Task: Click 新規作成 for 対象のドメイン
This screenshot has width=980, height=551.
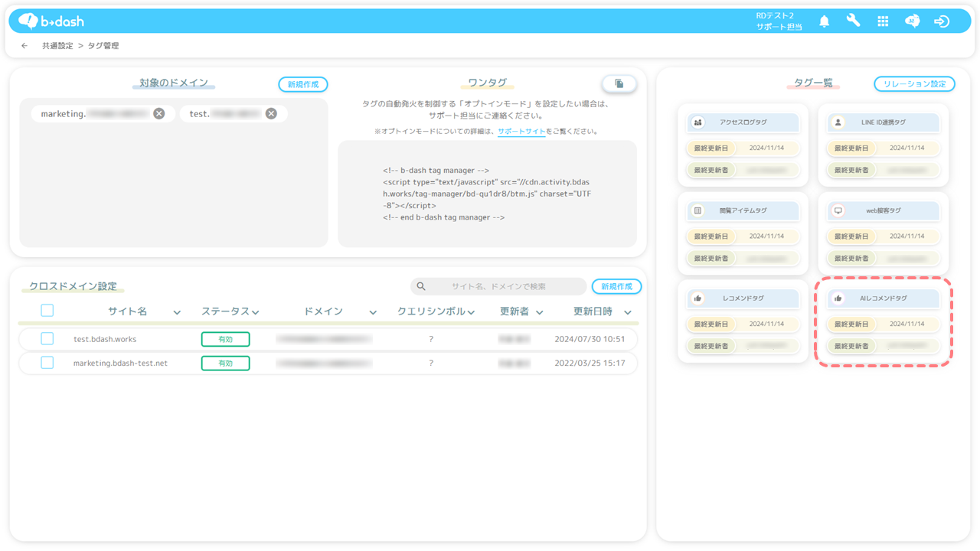Action: (303, 84)
